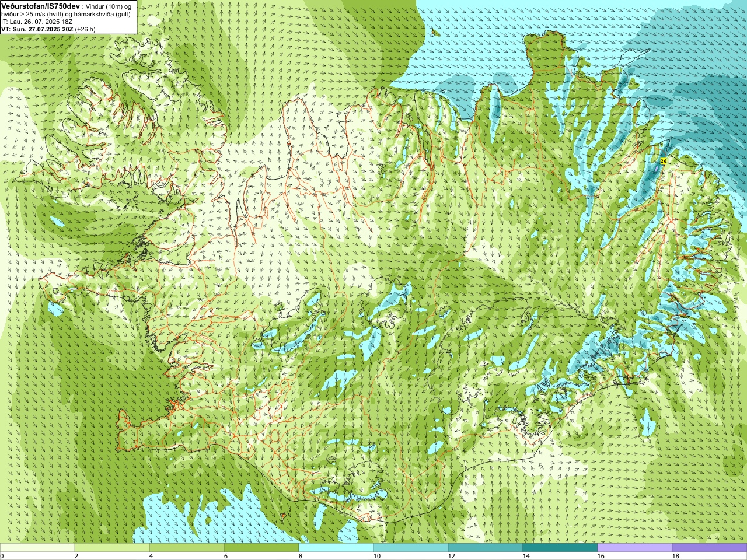Click the legend scale label '14'

(526, 556)
